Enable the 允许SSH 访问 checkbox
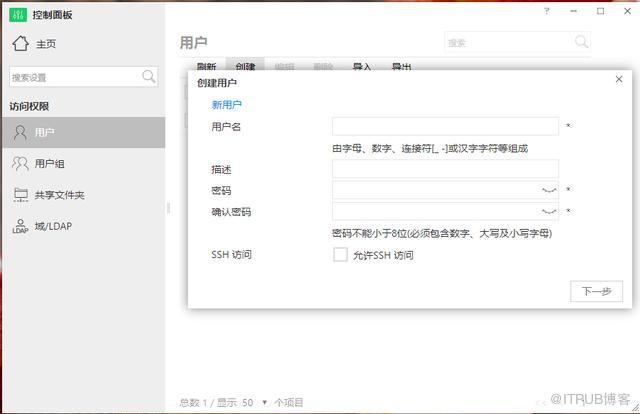Image resolution: width=640 pixels, height=414 pixels. [x=340, y=254]
